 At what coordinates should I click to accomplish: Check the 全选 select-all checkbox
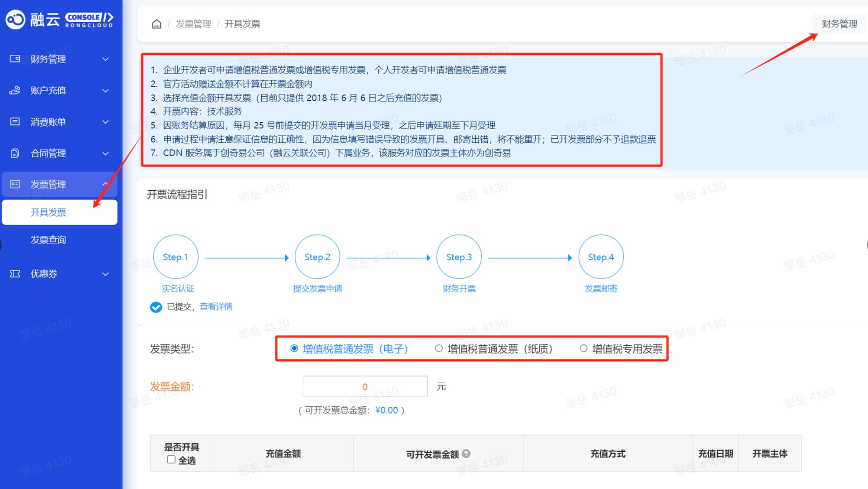[171, 460]
